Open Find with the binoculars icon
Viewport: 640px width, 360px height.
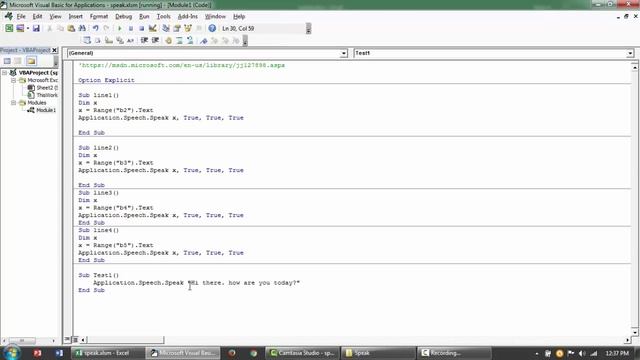click(82, 28)
